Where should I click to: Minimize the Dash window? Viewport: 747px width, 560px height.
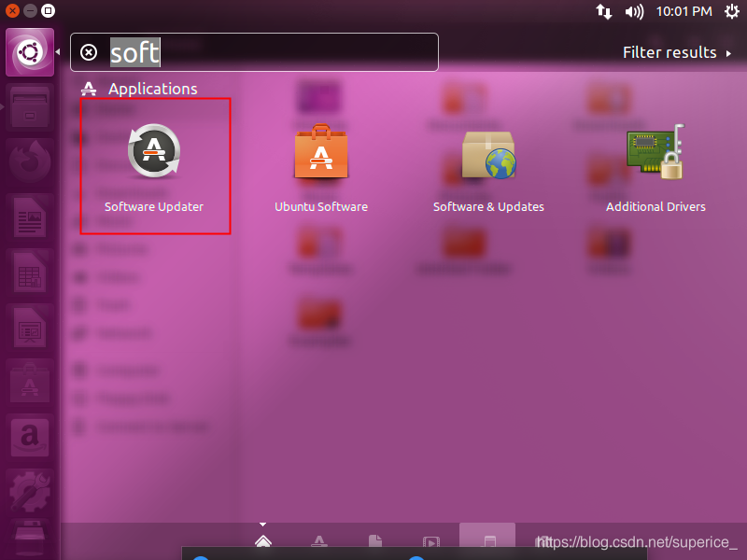pos(30,10)
